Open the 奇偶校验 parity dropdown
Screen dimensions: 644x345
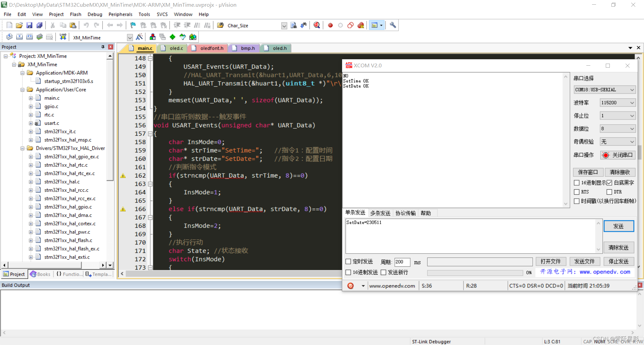[618, 142]
